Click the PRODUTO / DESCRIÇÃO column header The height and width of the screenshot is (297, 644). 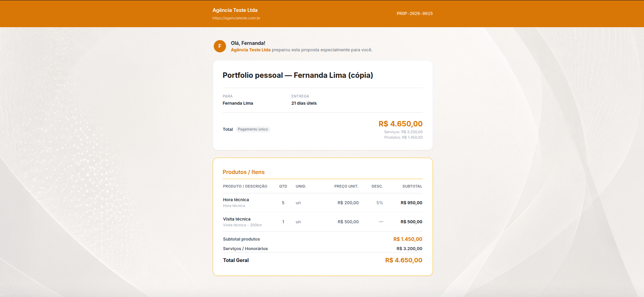click(x=245, y=187)
